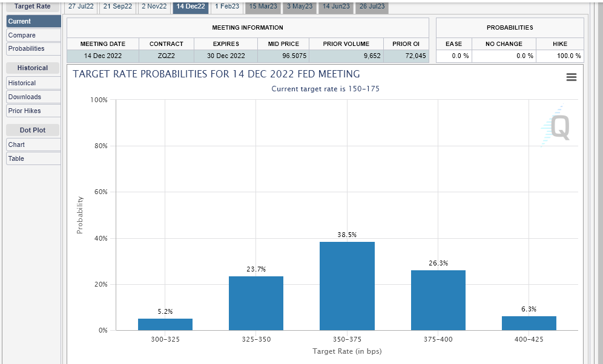Select the 27 Jul22 meeting tab
The width and height of the screenshot is (603, 364).
point(81,7)
